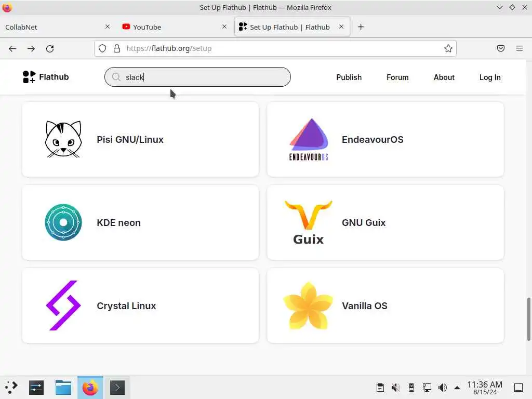This screenshot has width=532, height=399.
Task: Click the Flathub brand name
Action: pos(54,77)
